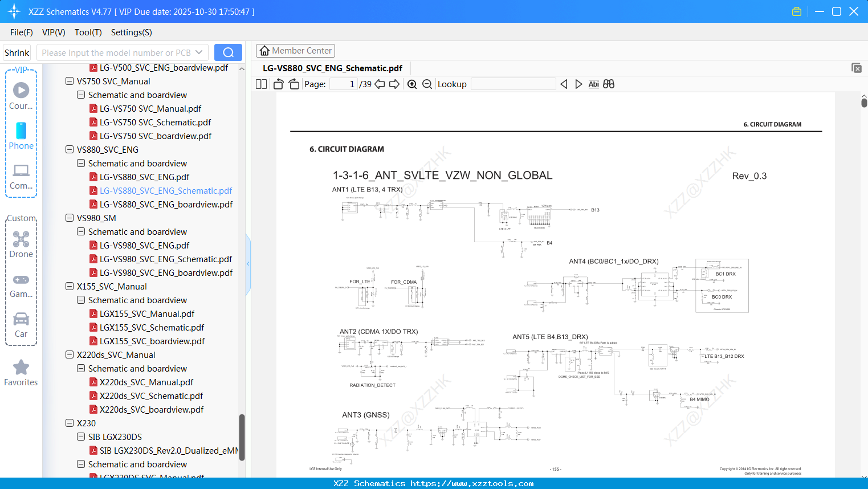The width and height of the screenshot is (868, 489).
Task: Switch to the LG-VS880_SVC_ENG_Schematic.pdf tab
Action: pyautogui.click(x=332, y=68)
